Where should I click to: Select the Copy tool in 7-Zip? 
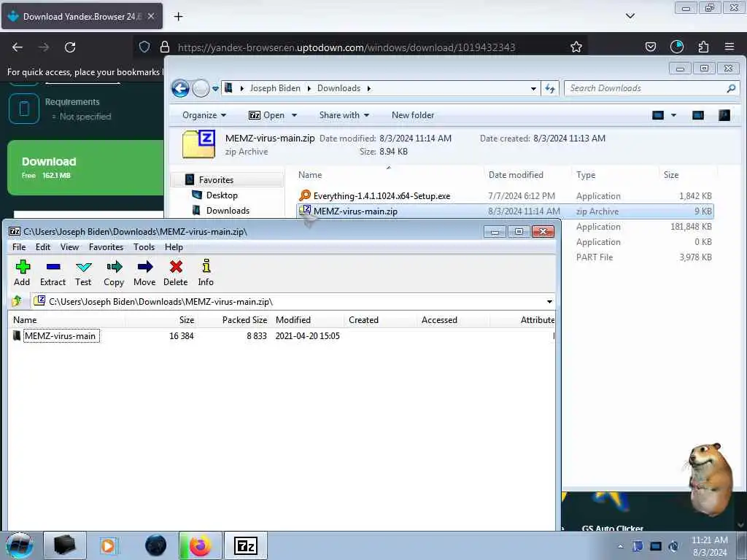pyautogui.click(x=114, y=273)
